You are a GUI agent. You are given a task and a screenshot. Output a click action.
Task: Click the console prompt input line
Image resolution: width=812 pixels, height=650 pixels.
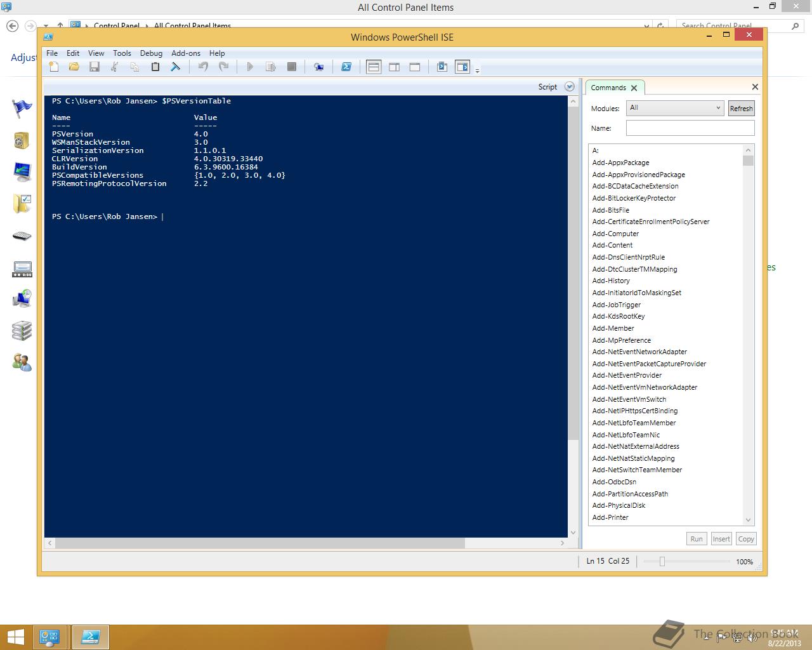306,216
